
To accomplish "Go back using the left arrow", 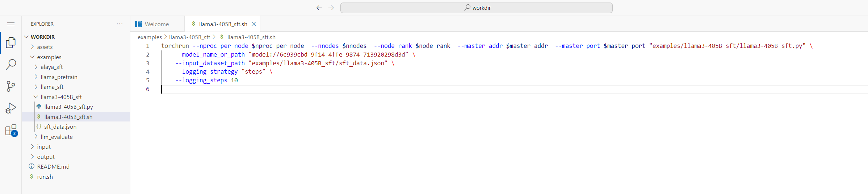I will point(319,8).
